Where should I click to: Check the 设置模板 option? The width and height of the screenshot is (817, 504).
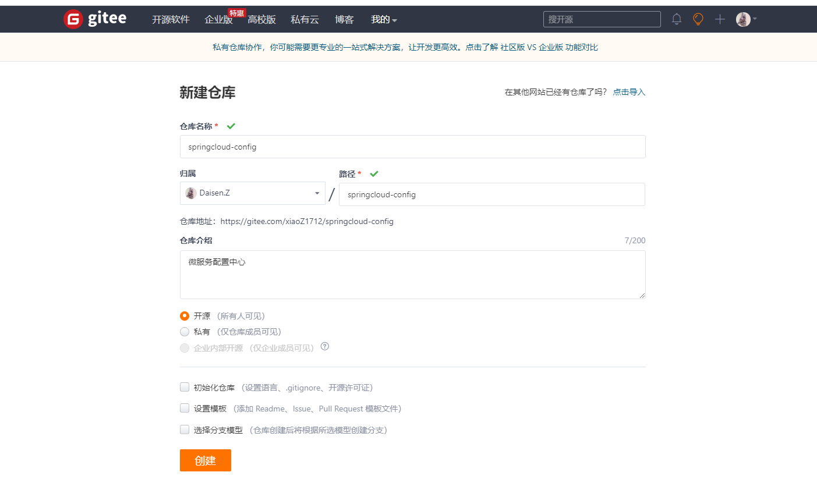pyautogui.click(x=185, y=408)
